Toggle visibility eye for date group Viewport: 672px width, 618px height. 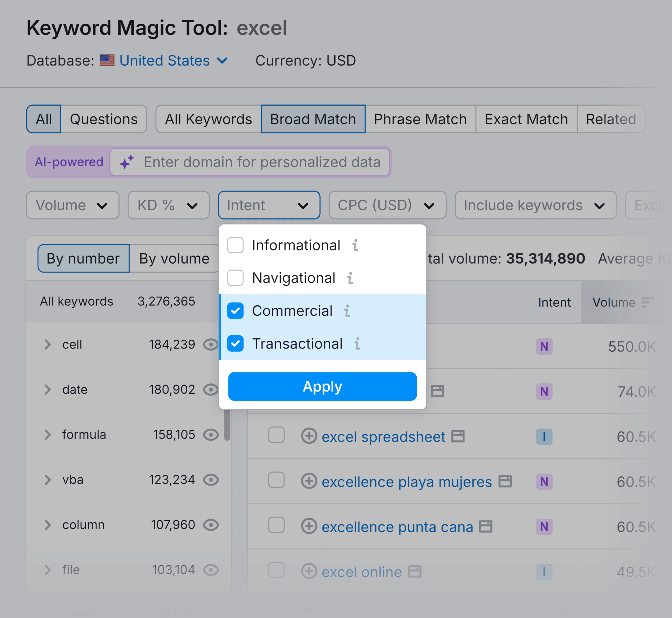coord(211,390)
